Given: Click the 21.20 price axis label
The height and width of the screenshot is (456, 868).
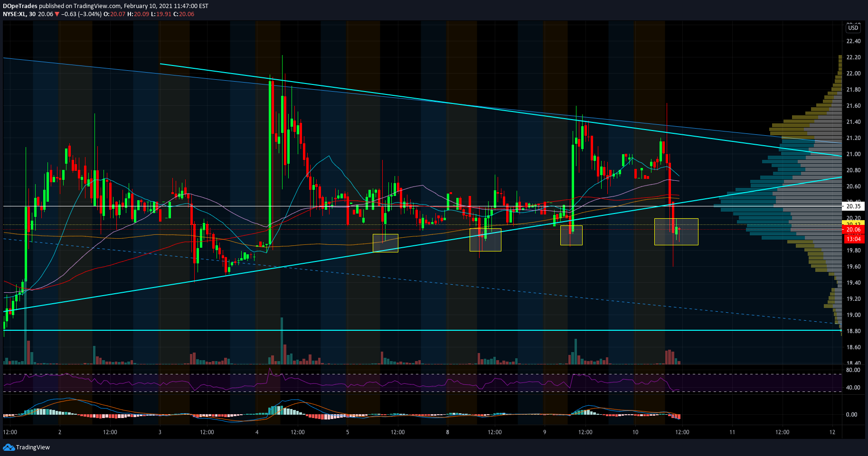Looking at the screenshot, I should coord(853,138).
